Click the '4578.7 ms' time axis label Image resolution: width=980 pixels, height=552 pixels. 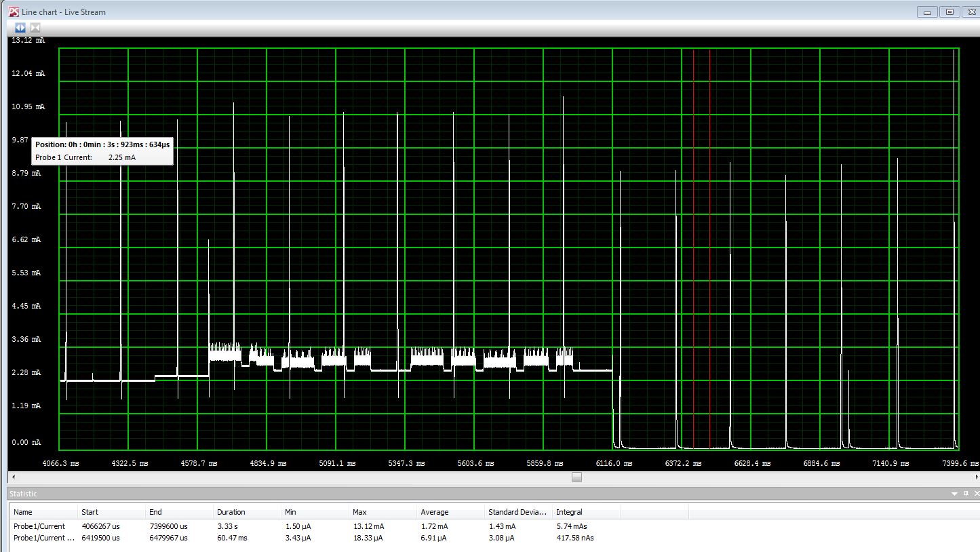(199, 463)
